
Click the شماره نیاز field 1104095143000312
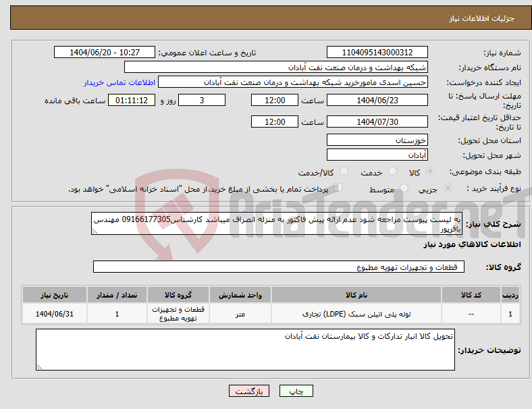coord(377,52)
